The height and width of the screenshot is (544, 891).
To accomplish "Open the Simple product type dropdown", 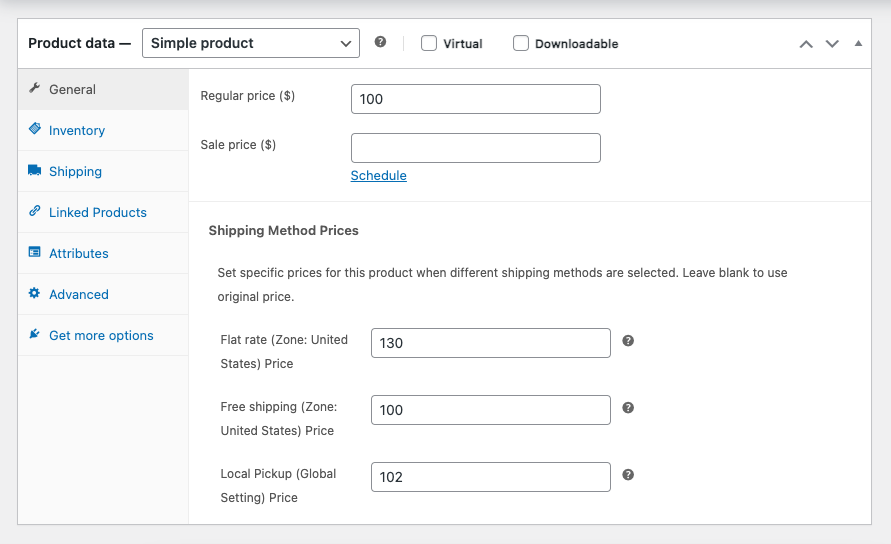I will (x=250, y=43).
